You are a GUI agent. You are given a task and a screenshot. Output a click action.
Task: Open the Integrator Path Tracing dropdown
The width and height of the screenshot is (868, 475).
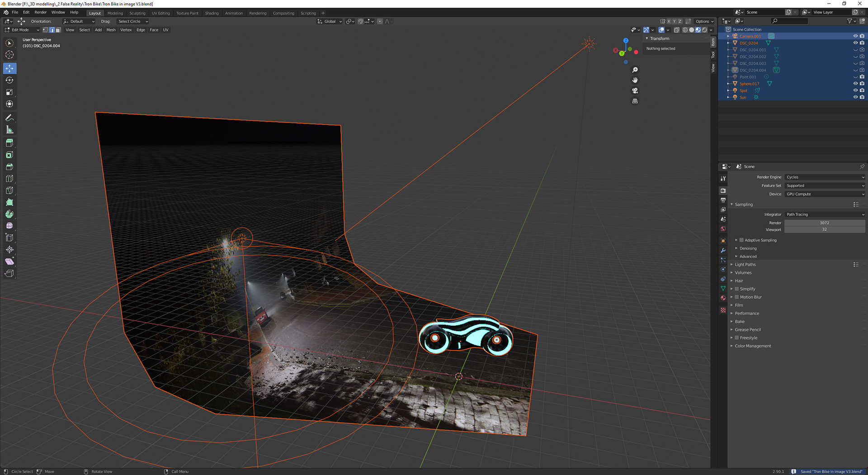(x=825, y=215)
